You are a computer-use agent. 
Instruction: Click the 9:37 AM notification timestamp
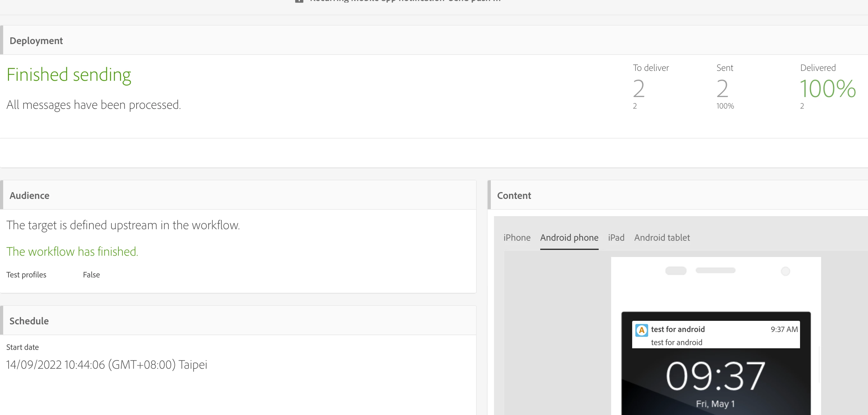(x=784, y=329)
